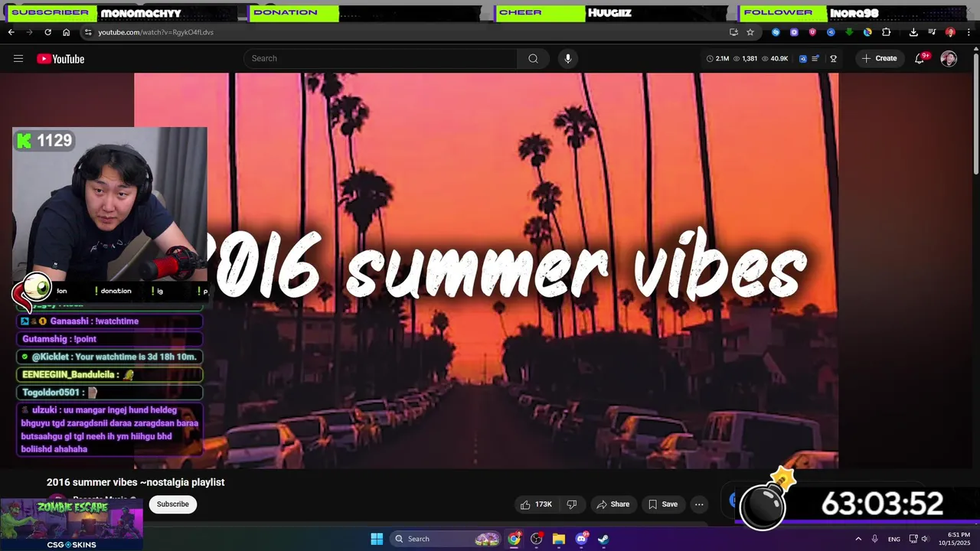Open the Chrome three-dot menu
980x551 pixels.
tap(969, 32)
